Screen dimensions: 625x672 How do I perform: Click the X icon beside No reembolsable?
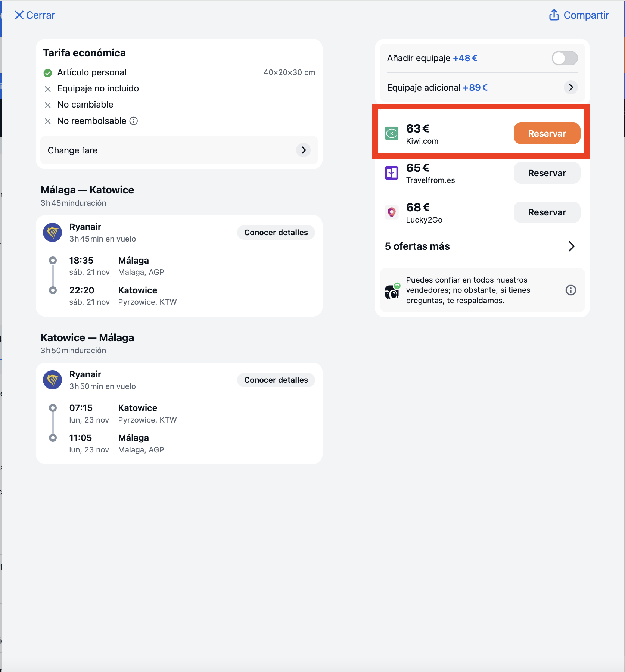click(48, 121)
